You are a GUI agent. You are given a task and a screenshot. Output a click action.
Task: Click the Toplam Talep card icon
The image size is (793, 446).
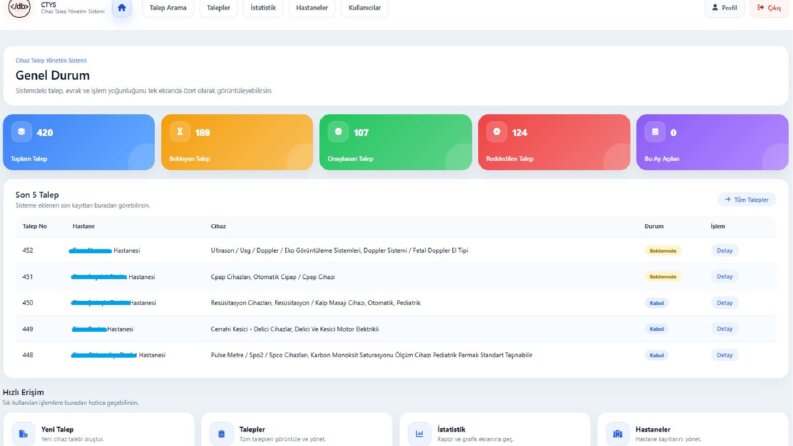(x=21, y=132)
